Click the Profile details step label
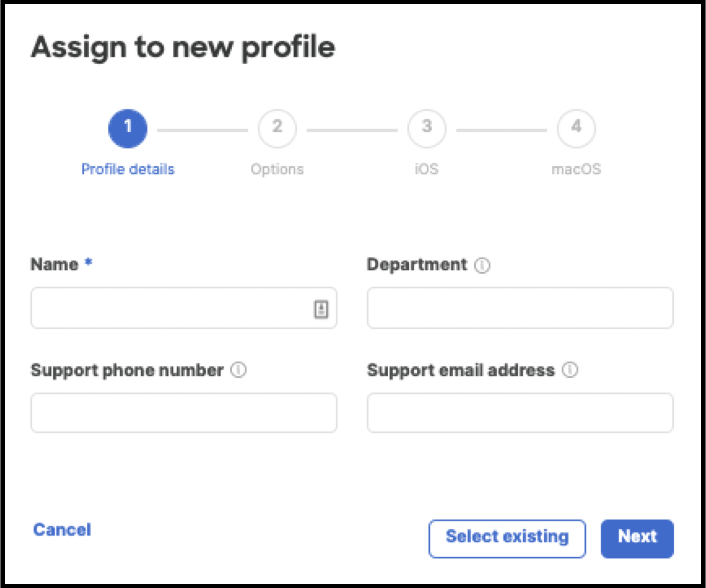 (128, 169)
